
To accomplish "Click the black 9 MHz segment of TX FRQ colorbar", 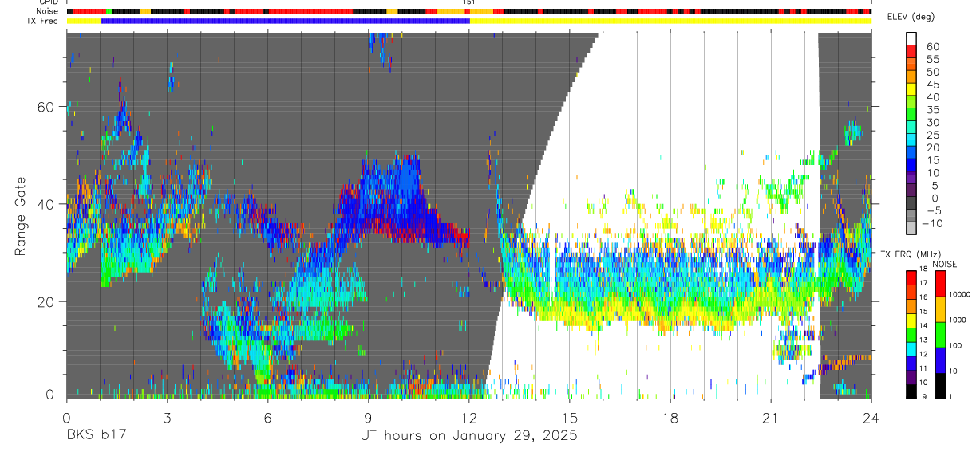I will tap(911, 391).
